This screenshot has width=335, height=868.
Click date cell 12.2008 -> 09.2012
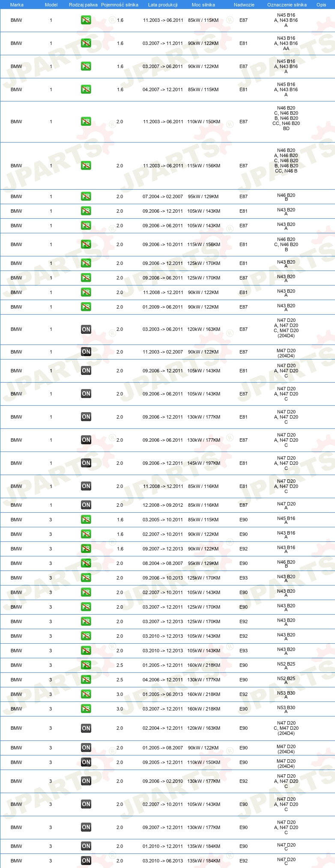(x=163, y=505)
